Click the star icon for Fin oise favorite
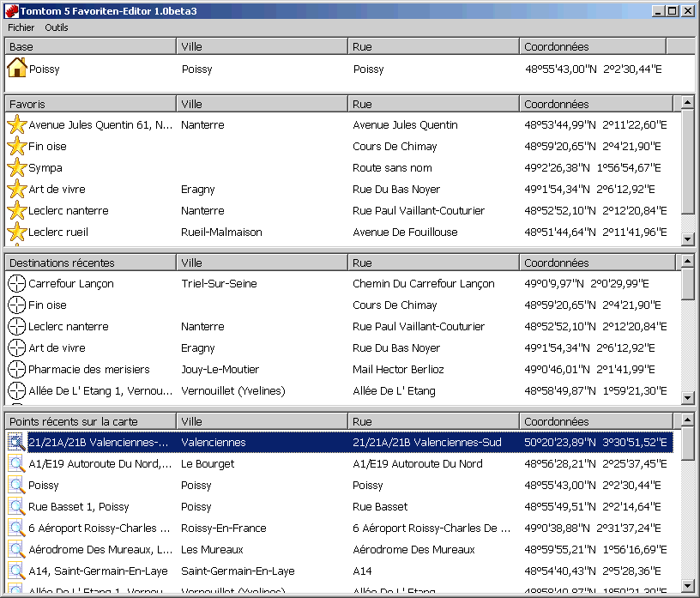The width and height of the screenshot is (700, 598). point(17,147)
